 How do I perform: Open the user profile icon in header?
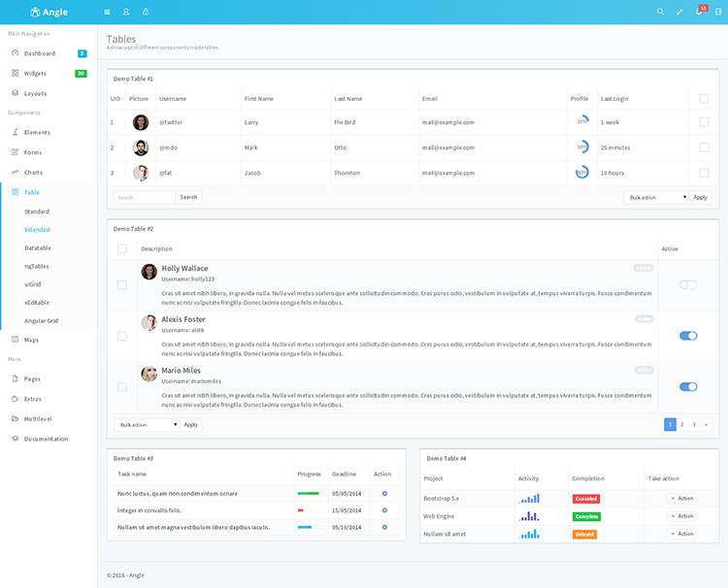pyautogui.click(x=126, y=12)
